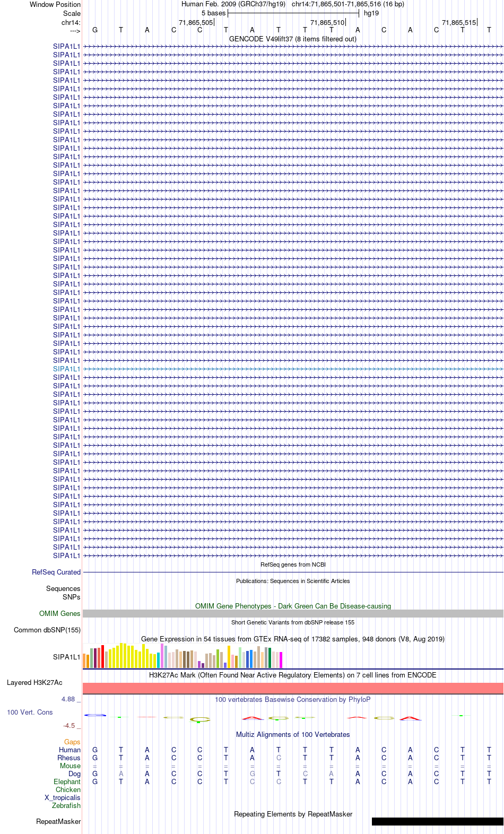Click the light-blue highlighted SIPA1L1 transcript label
This screenshot has height=834, width=504.
click(x=67, y=369)
